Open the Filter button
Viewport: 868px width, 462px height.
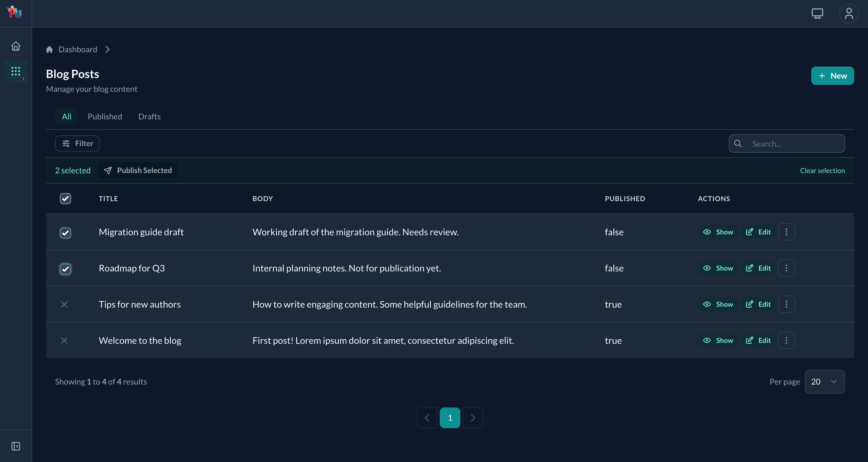click(77, 143)
